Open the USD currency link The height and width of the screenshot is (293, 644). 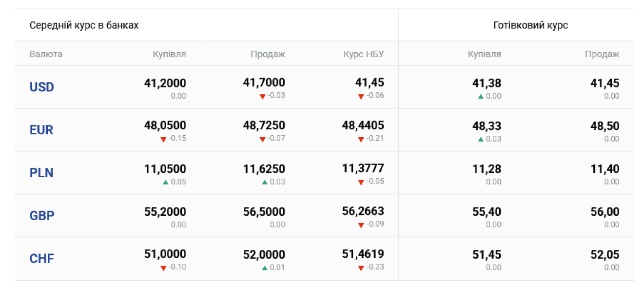(x=41, y=87)
